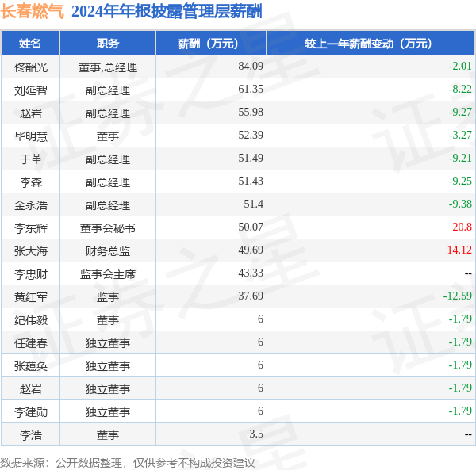Select the name 李浩
The width and height of the screenshot is (476, 470).
click(31, 436)
